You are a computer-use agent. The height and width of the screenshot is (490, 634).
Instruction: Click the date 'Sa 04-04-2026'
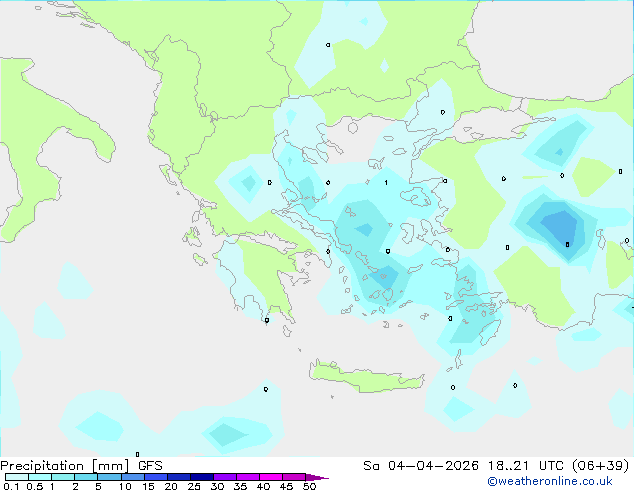421,466
